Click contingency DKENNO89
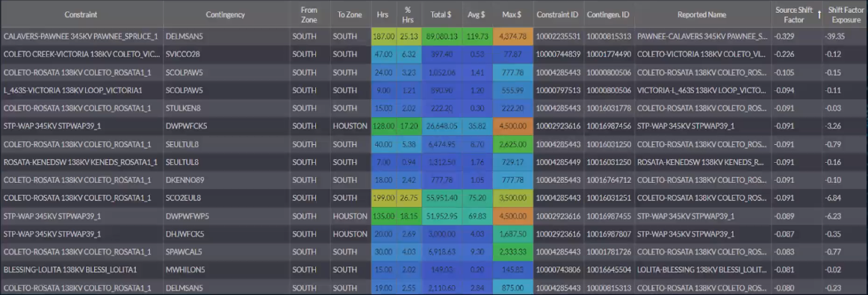 click(x=185, y=181)
